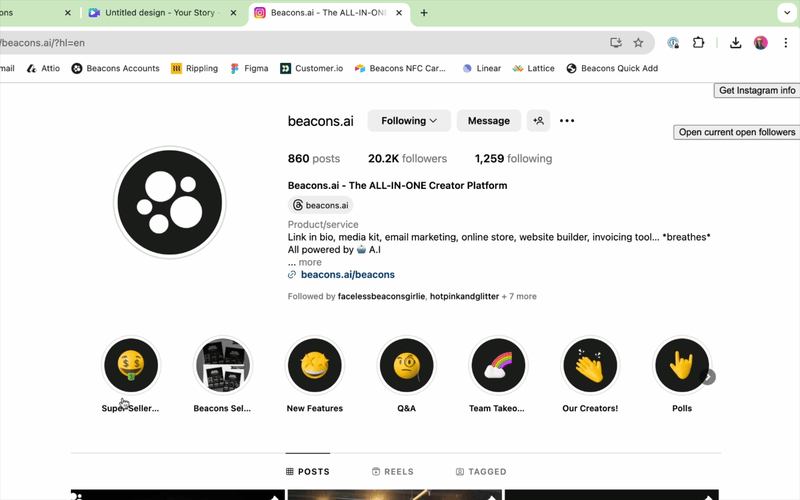Open the Attio bookmark
The image size is (800, 500).
[x=43, y=68]
